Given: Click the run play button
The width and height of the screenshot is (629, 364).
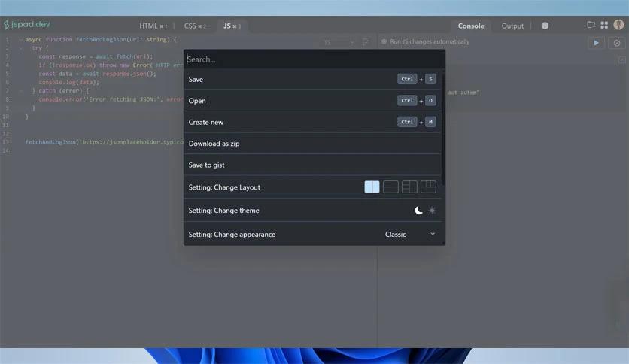Looking at the screenshot, I should tap(596, 43).
